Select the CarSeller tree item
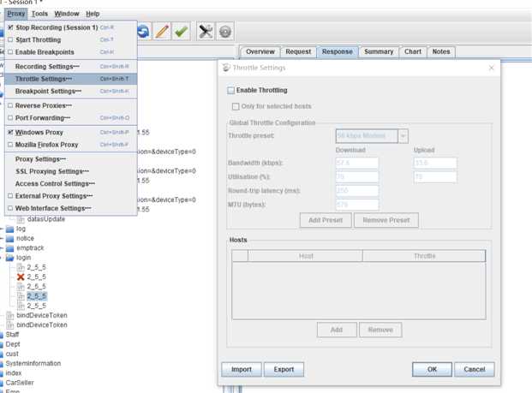The width and height of the screenshot is (532, 393). tap(20, 383)
